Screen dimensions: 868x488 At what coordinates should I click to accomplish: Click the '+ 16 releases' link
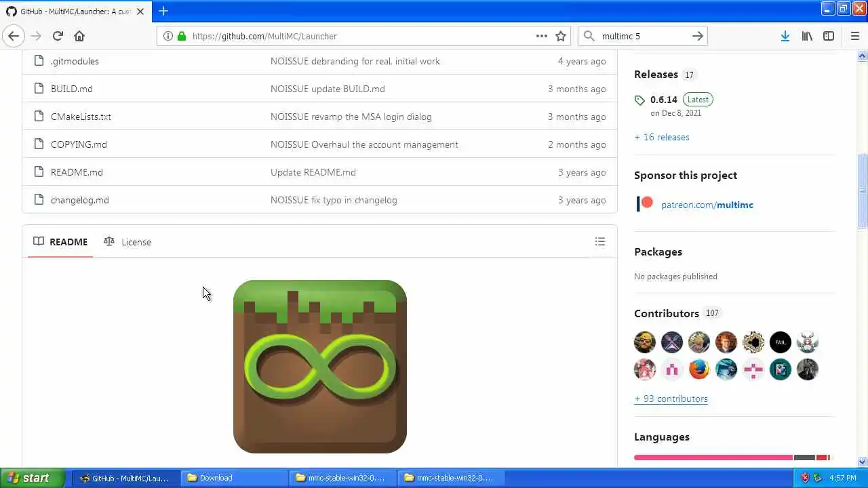click(x=662, y=137)
